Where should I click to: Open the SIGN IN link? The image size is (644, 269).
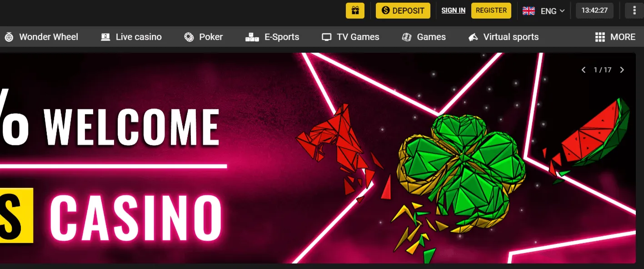(454, 10)
